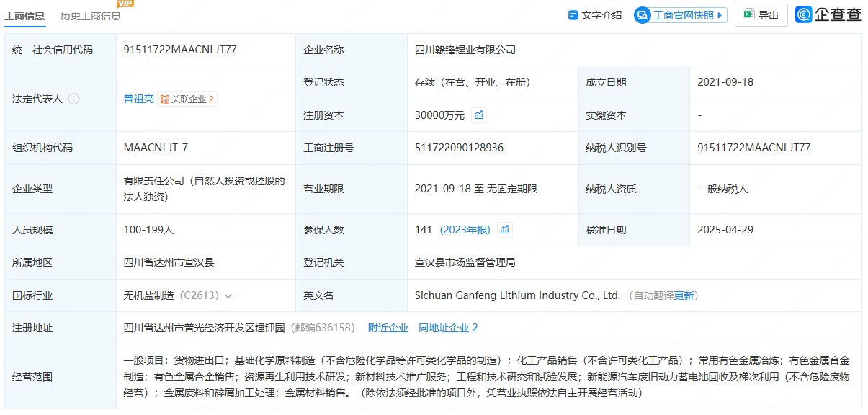Click organization code MAACNLJT-7
Screen dimensions: 868x415
coord(156,148)
